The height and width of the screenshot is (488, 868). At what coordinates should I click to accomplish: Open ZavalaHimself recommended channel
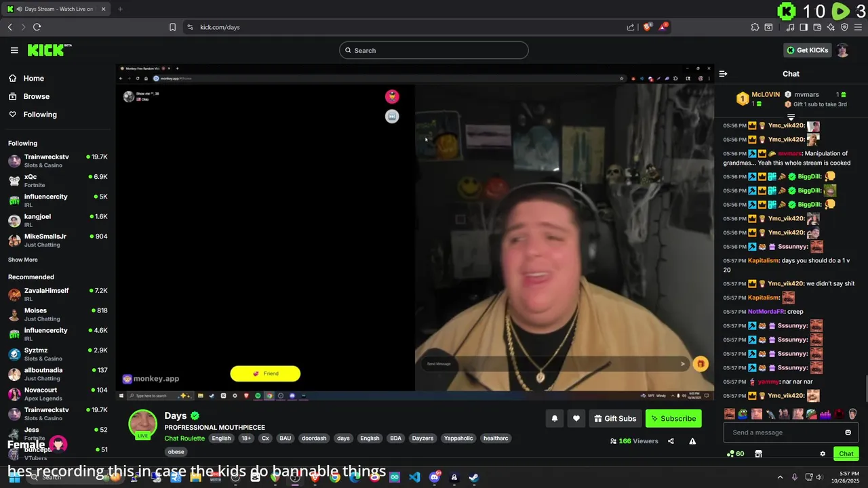[58, 294]
